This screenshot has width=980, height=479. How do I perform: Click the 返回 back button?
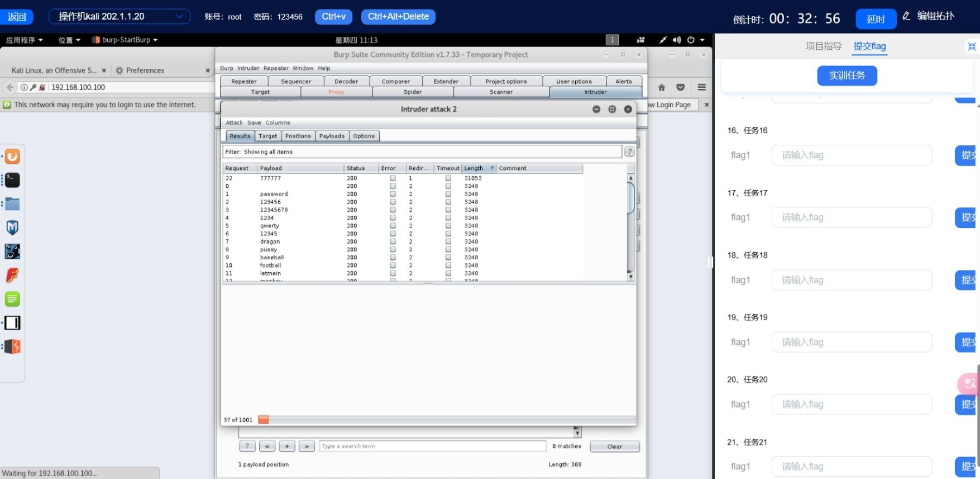pyautogui.click(x=17, y=17)
